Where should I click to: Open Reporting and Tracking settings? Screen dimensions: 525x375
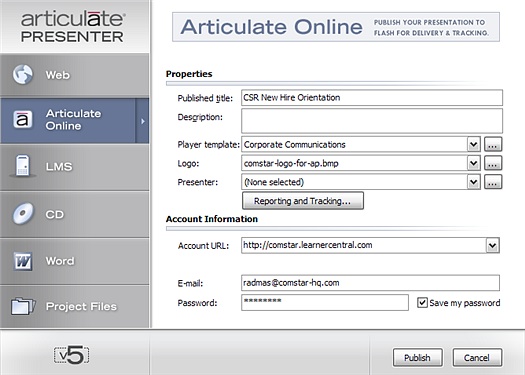tap(303, 201)
